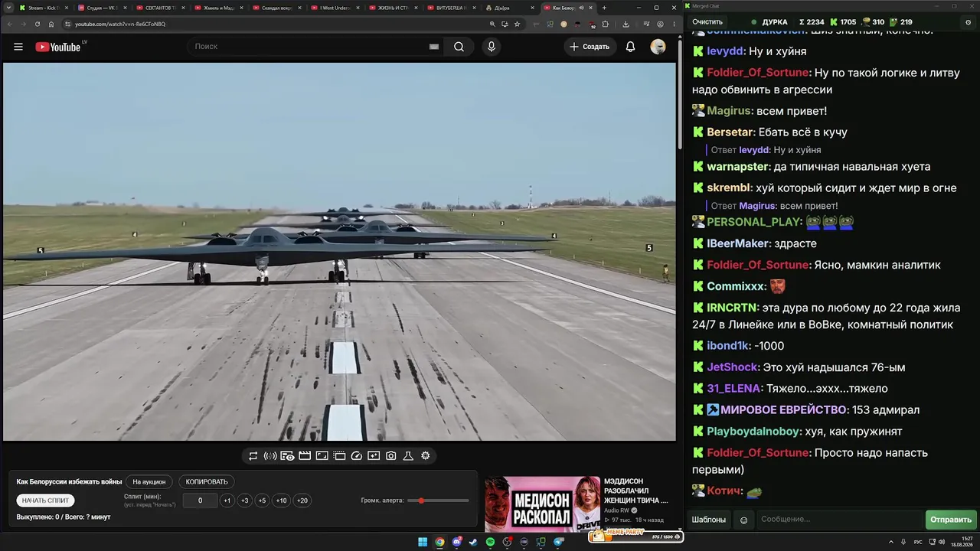The height and width of the screenshot is (551, 980).
Task: Click username 'IRNCRTN' in chat
Action: pos(731,308)
